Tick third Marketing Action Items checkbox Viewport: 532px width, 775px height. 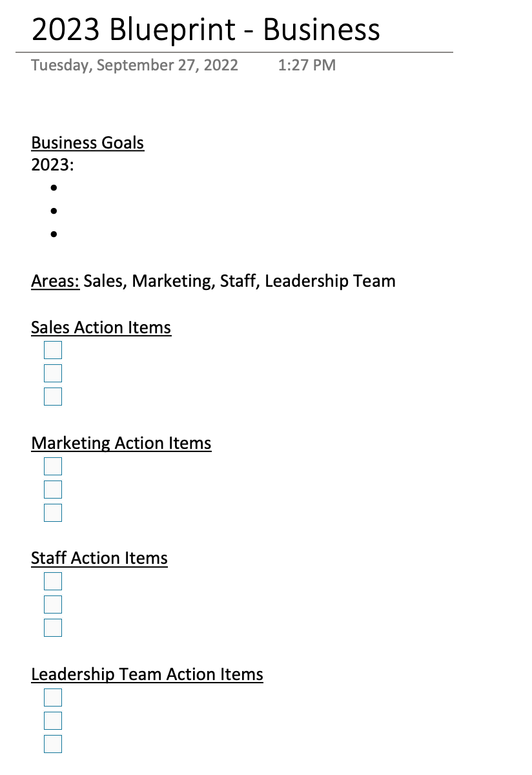[53, 513]
